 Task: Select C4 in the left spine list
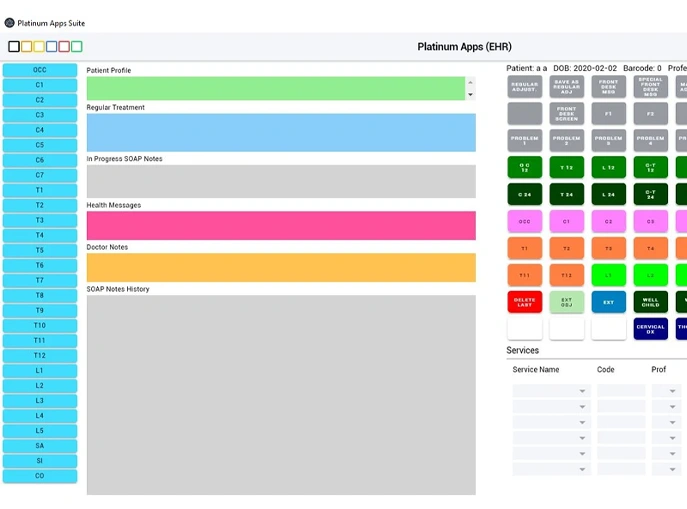coord(40,130)
